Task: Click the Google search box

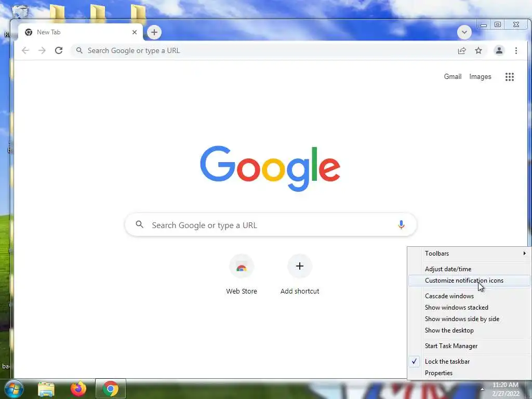Action: click(271, 224)
